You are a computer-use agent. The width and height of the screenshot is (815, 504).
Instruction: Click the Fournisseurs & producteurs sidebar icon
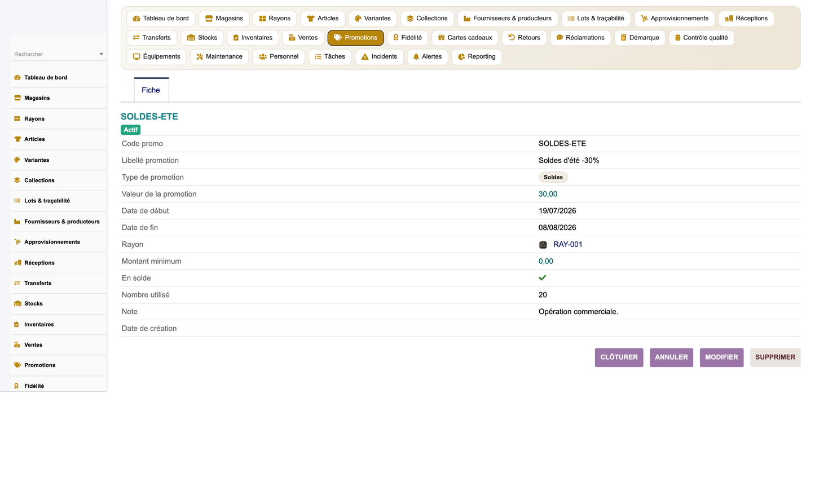coord(17,222)
